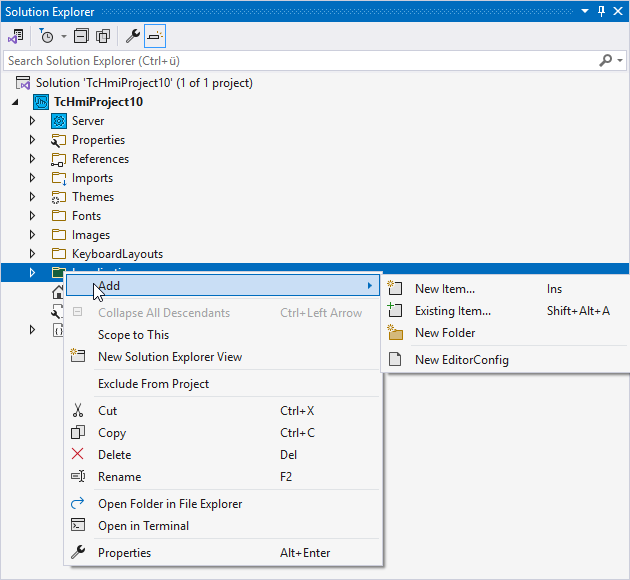Expand the Images folder
630x580 pixels.
click(32, 235)
